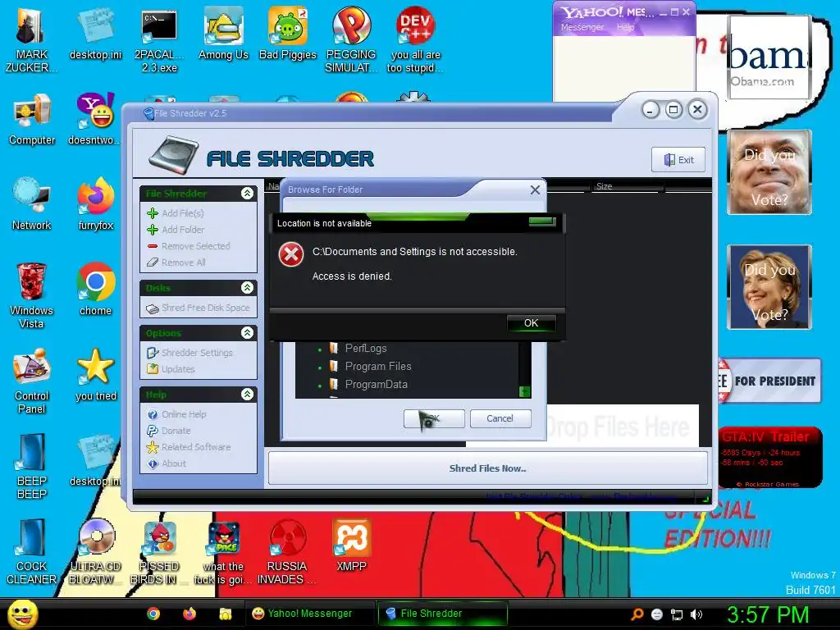Collapse the Options sidebar section
This screenshot has height=630, width=840.
click(247, 333)
